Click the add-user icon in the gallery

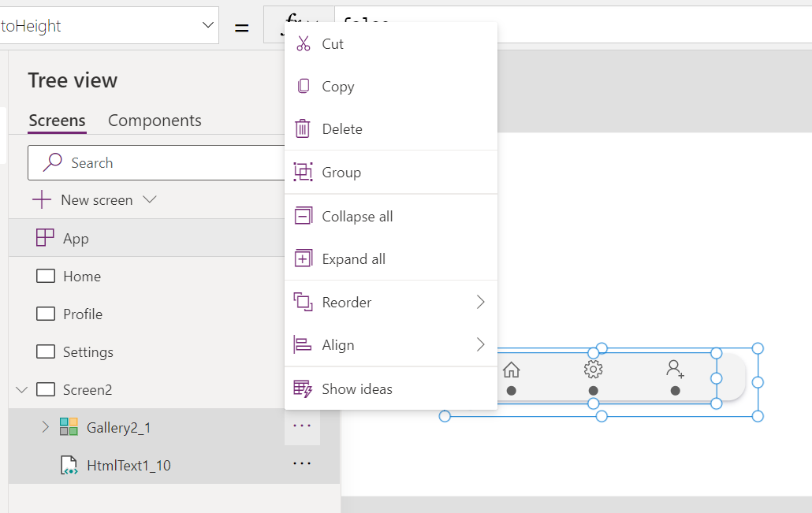tap(675, 368)
